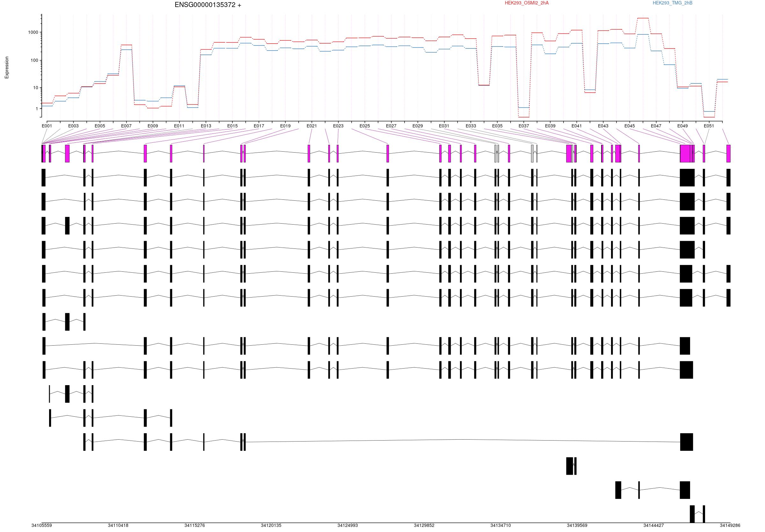Click the 100 y-axis tick label
The width and height of the screenshot is (765, 532).
tap(34, 61)
